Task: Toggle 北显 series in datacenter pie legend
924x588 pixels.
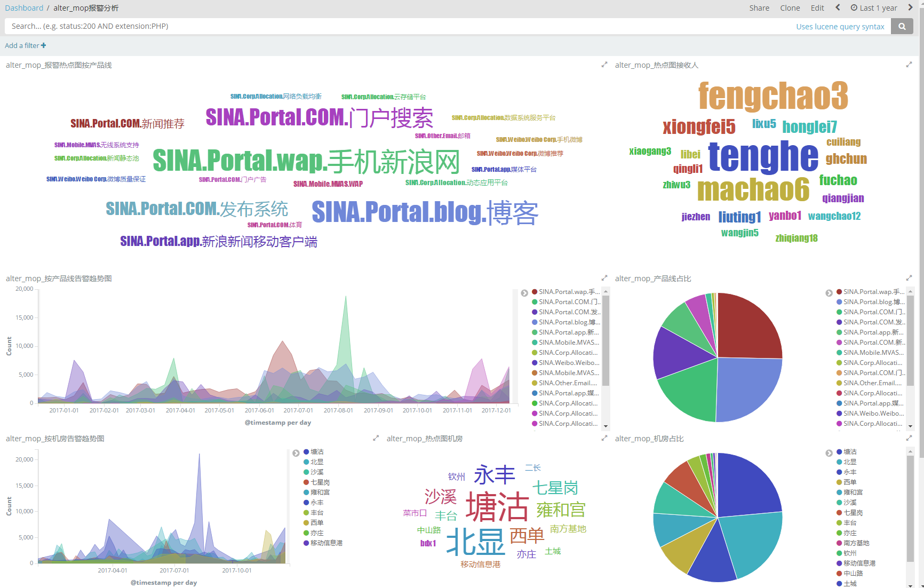Action: coord(850,462)
